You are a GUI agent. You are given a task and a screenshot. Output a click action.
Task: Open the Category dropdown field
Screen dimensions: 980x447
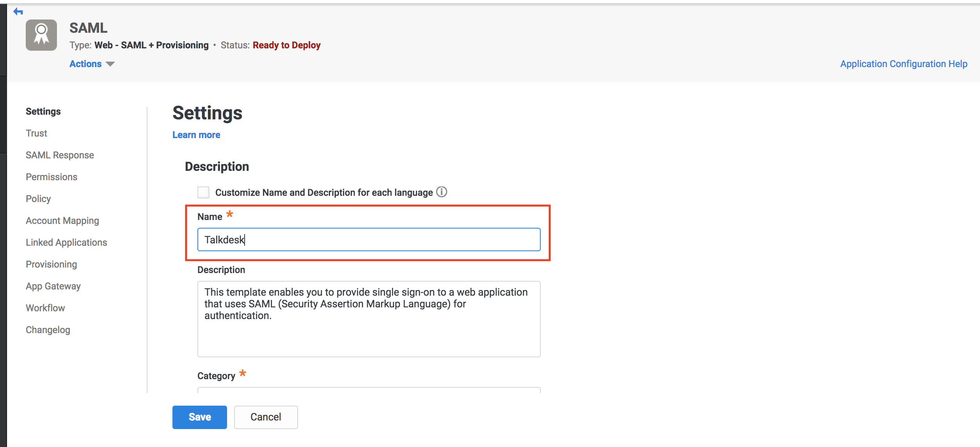(369, 390)
